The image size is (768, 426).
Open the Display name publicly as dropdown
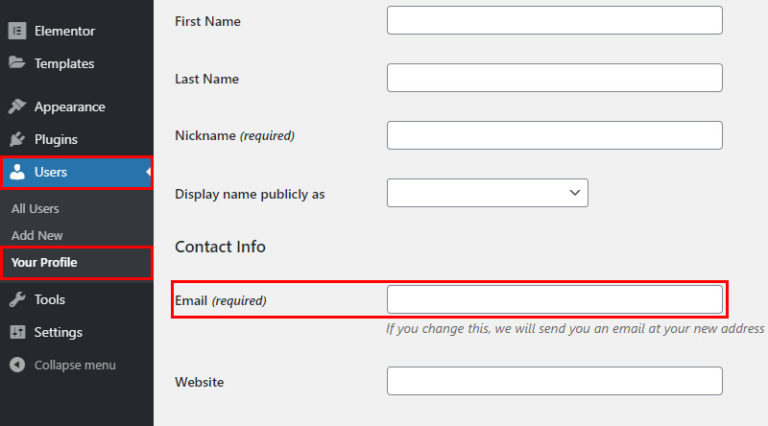(487, 193)
